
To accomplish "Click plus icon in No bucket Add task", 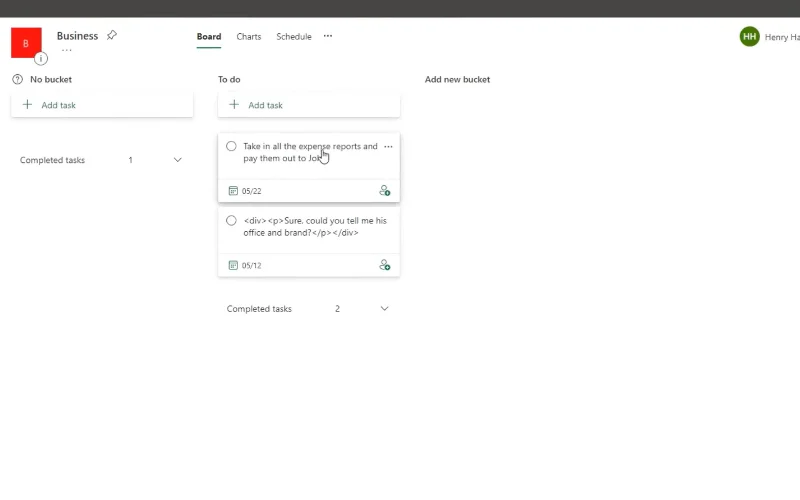I will pos(28,105).
